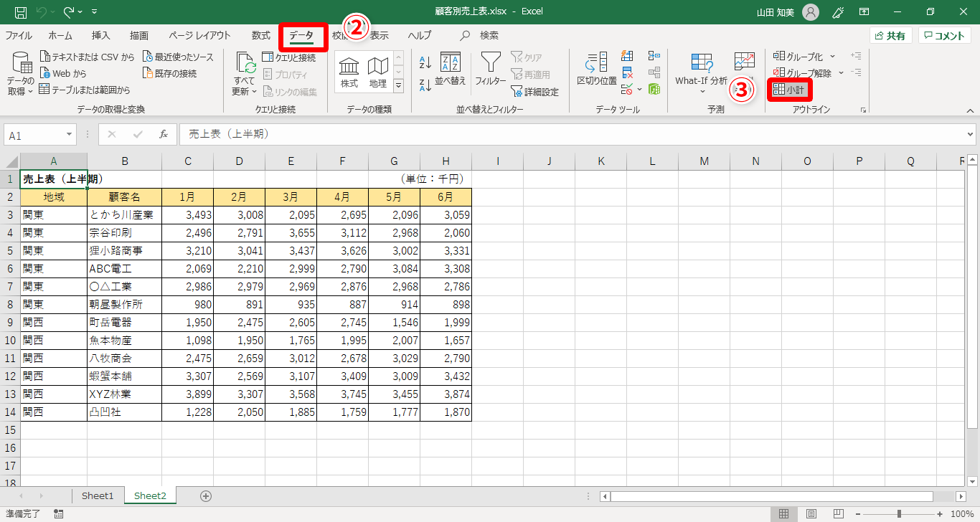Screen dimensions: 980x522
Task: Open Quick Access Toolbar customize dropdown
Action: tap(95, 12)
